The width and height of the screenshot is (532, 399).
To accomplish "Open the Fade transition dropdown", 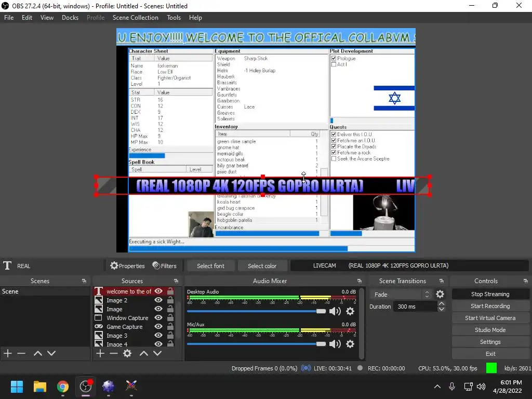I will tap(401, 294).
